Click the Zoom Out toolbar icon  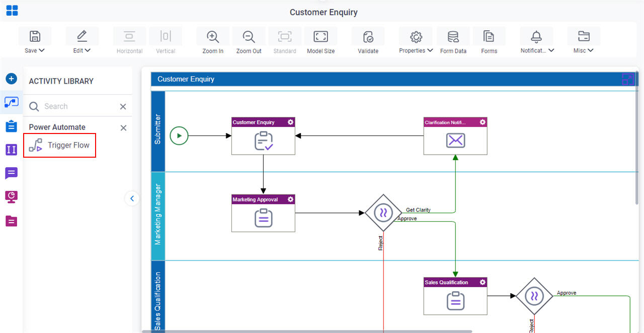(249, 37)
